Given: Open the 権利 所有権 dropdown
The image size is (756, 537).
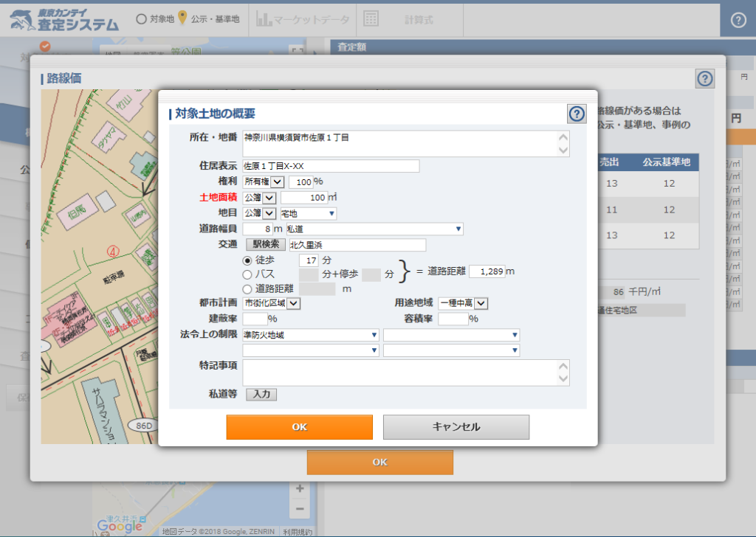Looking at the screenshot, I should (264, 181).
